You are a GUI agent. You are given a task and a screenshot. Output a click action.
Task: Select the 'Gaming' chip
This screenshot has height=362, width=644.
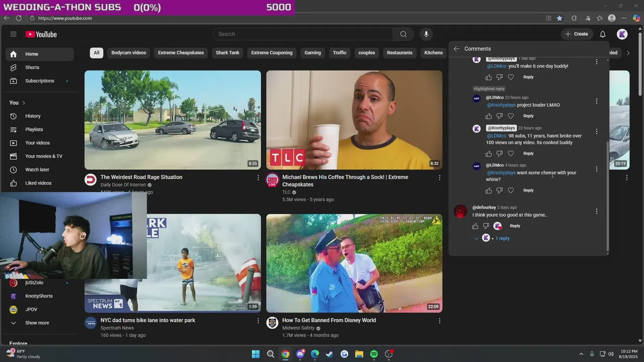coord(312,53)
